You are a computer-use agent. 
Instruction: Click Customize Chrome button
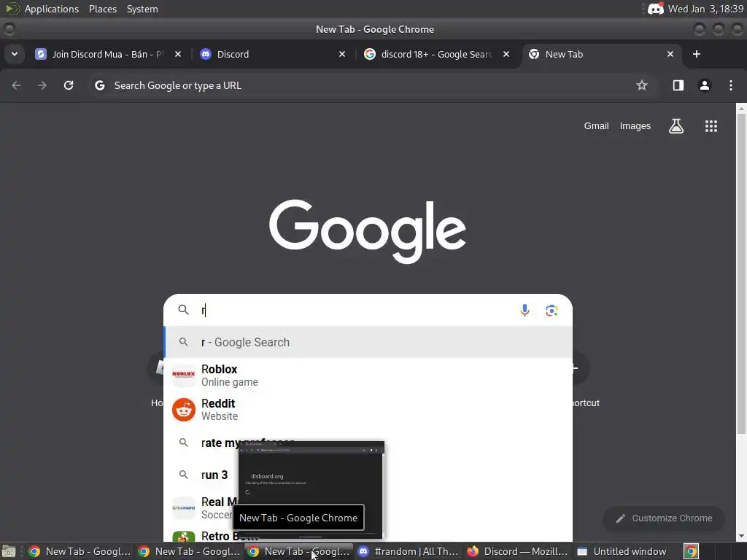point(664,518)
